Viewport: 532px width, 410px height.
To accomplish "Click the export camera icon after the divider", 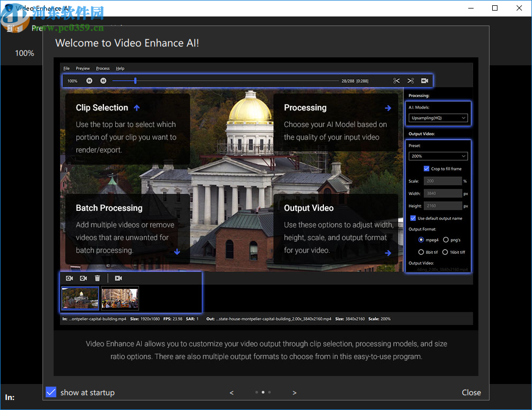I will click(x=118, y=278).
